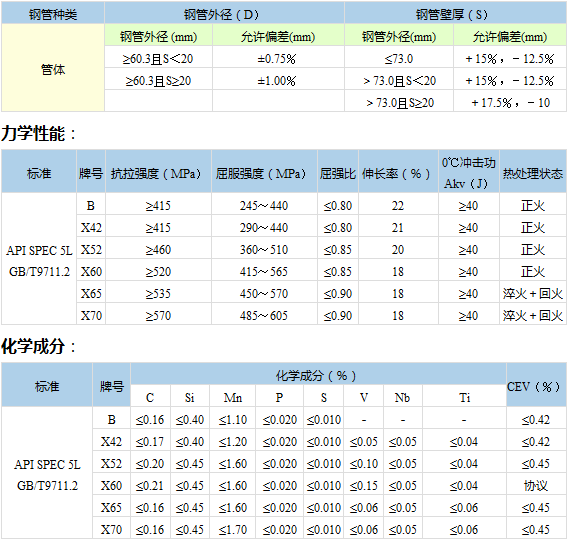This screenshot has height=540, width=568.
Task: Select the +17.5%, −10 tolerance cell
Action: (x=510, y=102)
